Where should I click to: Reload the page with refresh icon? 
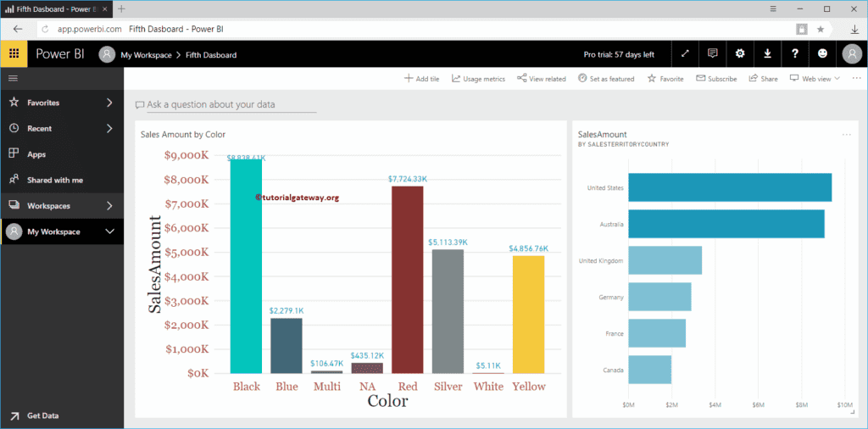click(46, 29)
